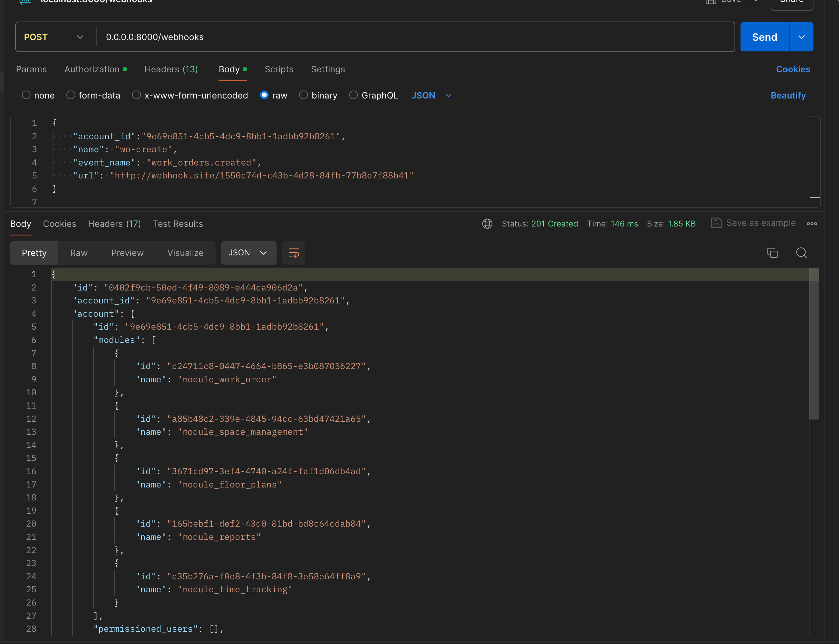839x644 pixels.
Task: Open the request Settings tab
Action: [x=328, y=69]
